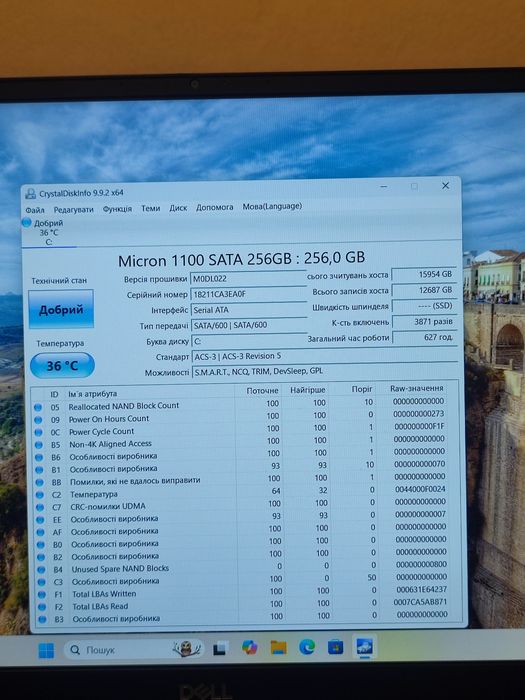Click the 36 °C temperature button
The image size is (525, 700).
(x=62, y=366)
